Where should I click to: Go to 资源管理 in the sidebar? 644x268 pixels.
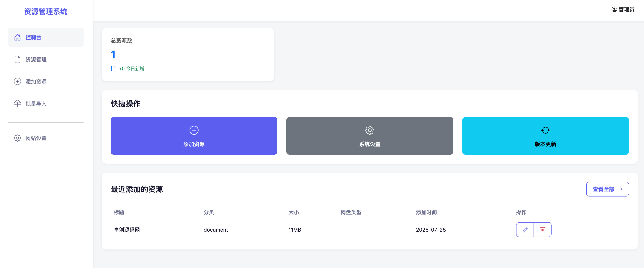(46, 59)
